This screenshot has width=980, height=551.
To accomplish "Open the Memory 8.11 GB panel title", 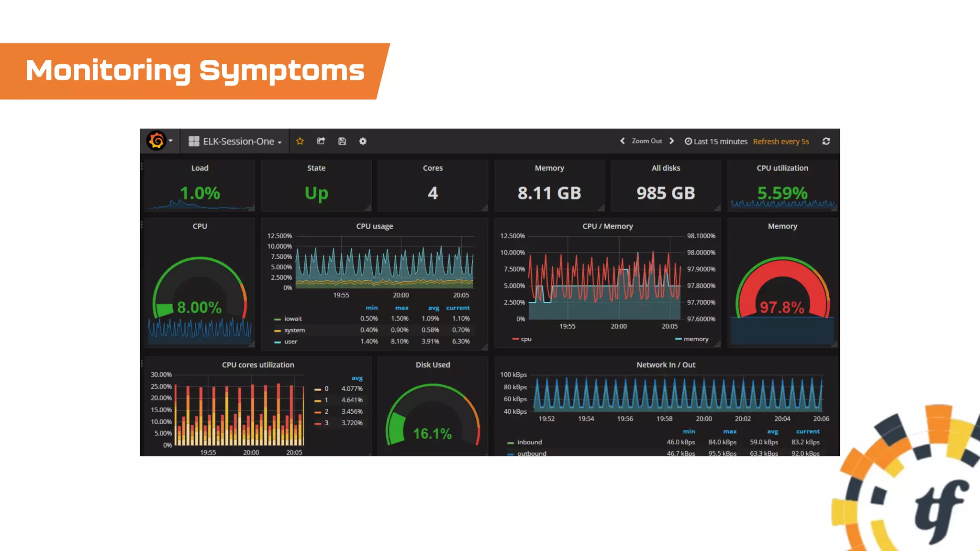I will (549, 168).
